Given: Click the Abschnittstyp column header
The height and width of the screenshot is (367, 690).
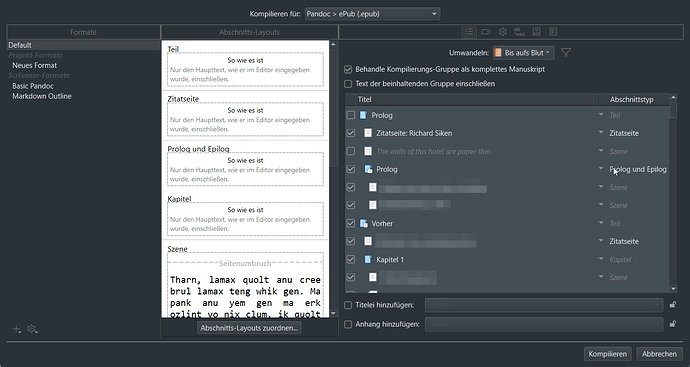Looking at the screenshot, I should click(x=631, y=99).
